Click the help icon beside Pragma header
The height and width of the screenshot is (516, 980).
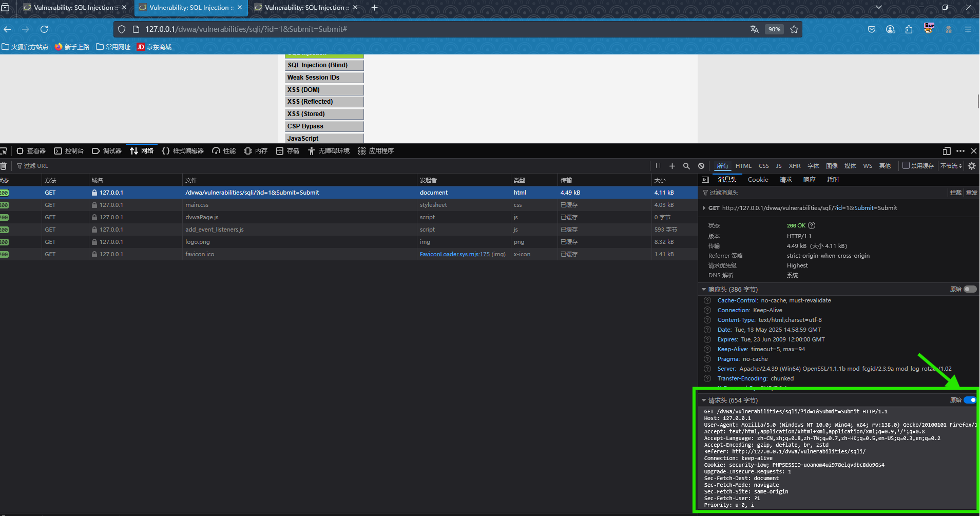707,359
